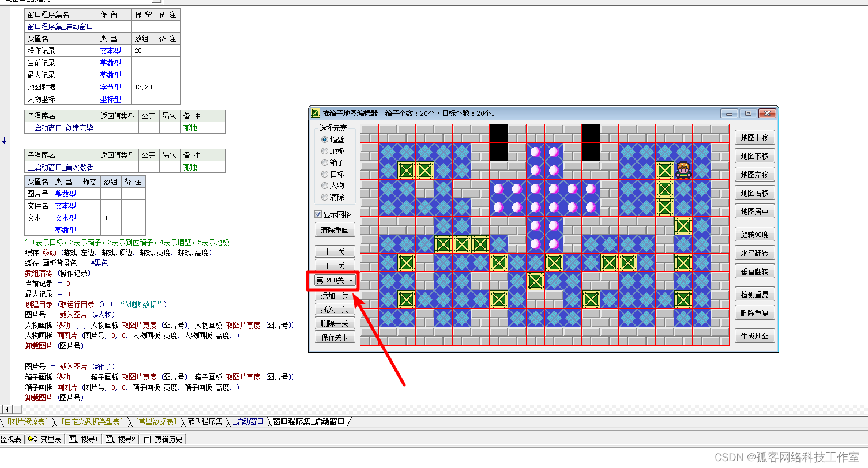The image size is (868, 468).
Task: Click the 清除重画 button
Action: [x=335, y=230]
